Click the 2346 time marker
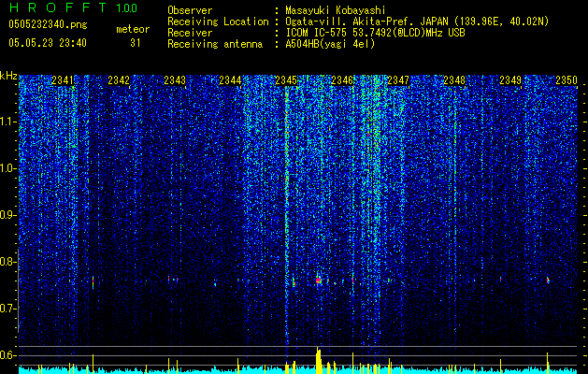588x374 pixels. click(342, 80)
